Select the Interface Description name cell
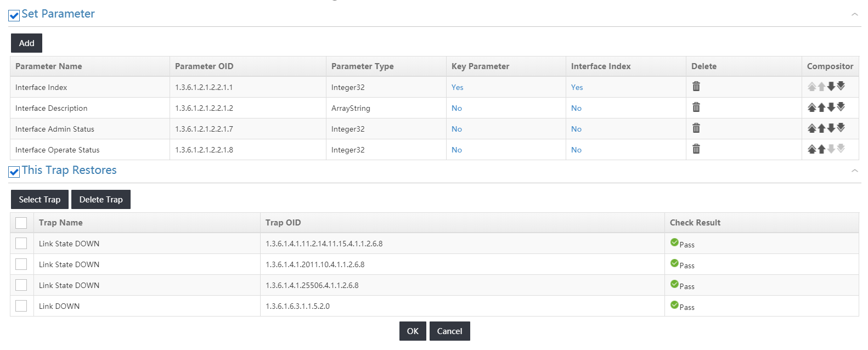Screen dimensions: 868x350 coord(90,108)
